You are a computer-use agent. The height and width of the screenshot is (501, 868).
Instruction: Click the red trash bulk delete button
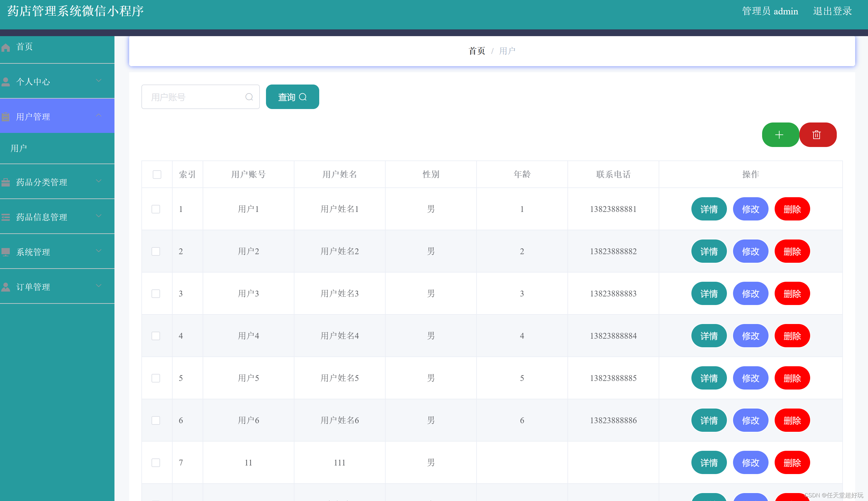point(818,134)
